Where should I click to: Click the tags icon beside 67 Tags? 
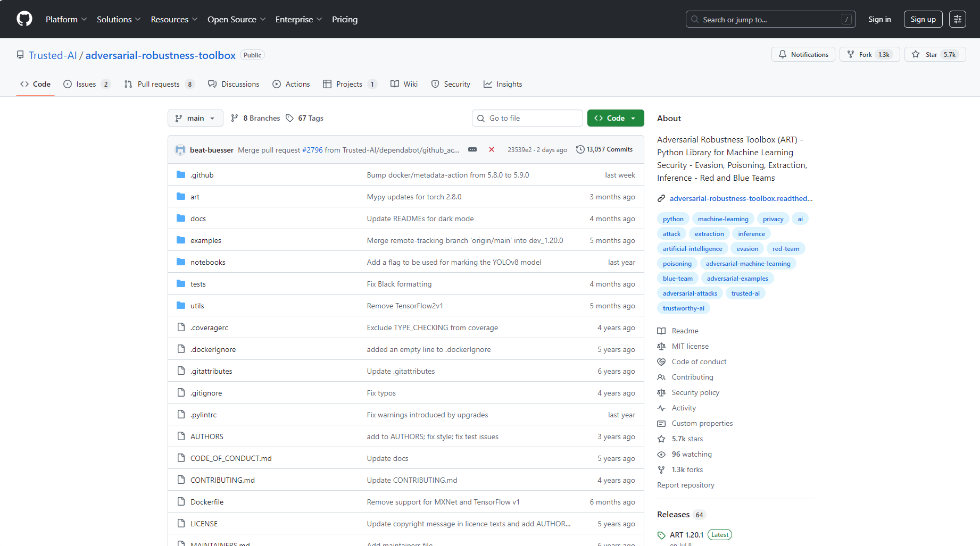point(290,118)
